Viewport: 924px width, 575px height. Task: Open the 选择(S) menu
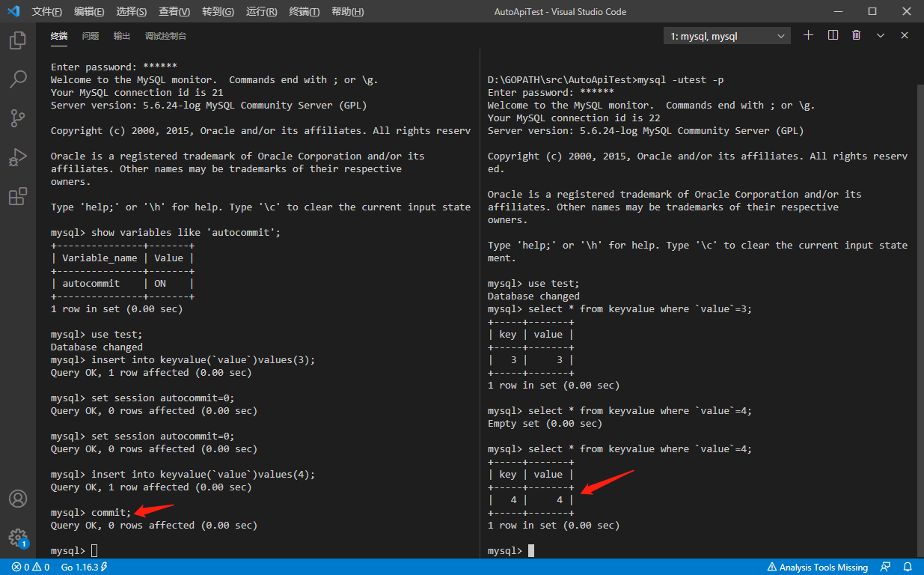(x=132, y=11)
